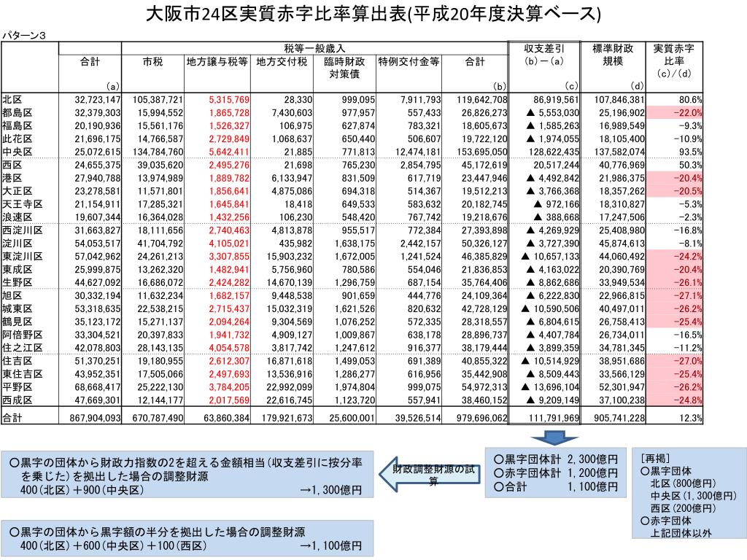Viewport: 747px width, 560px height.
Task: Click red value 5,315,769
Action: [229, 99]
